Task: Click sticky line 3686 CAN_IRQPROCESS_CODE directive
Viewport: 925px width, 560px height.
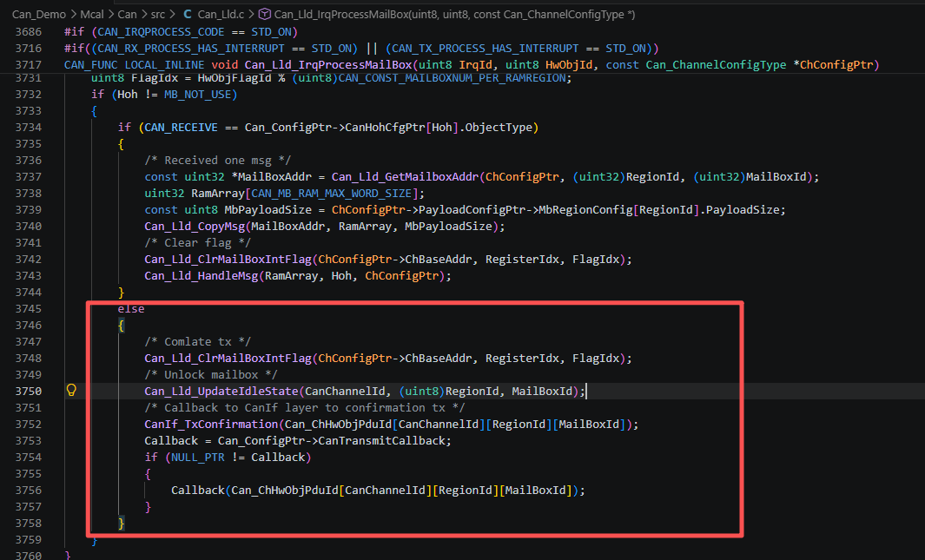Action: 181,32
